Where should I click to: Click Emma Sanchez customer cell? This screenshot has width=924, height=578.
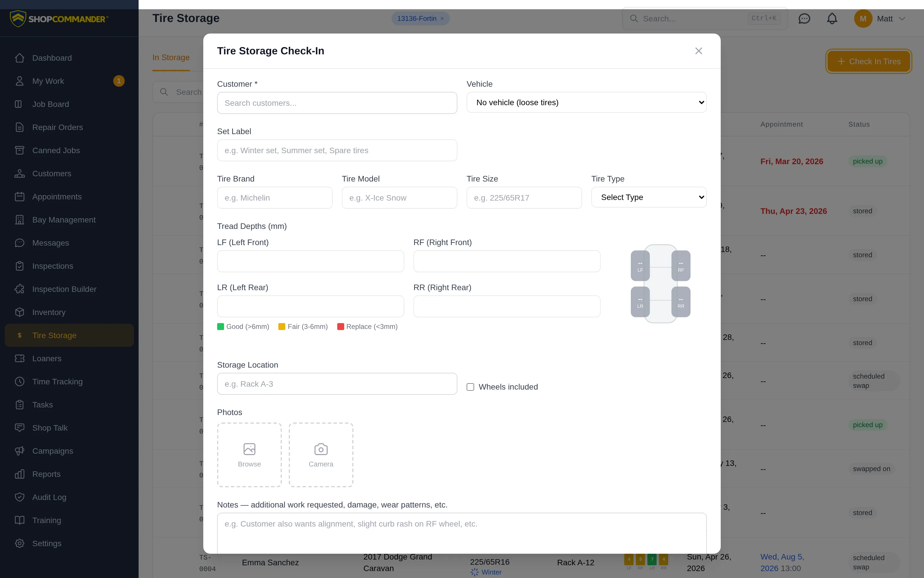tap(270, 562)
